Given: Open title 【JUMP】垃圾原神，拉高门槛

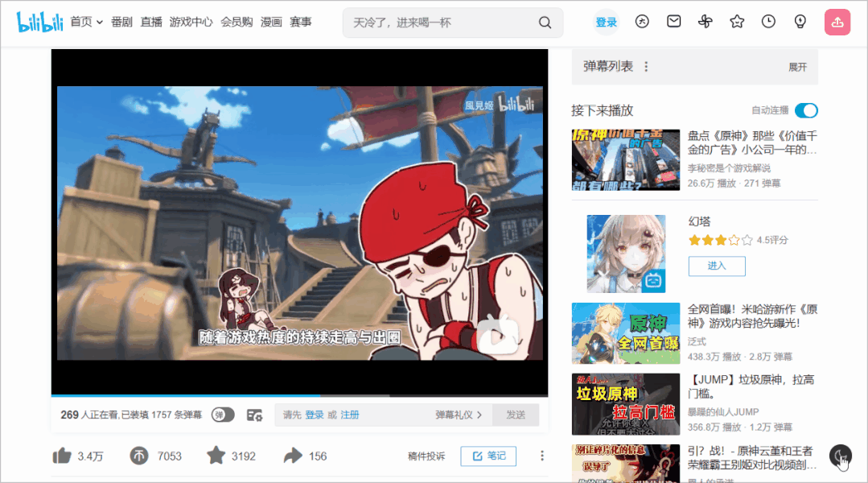Looking at the screenshot, I should click(x=751, y=386).
